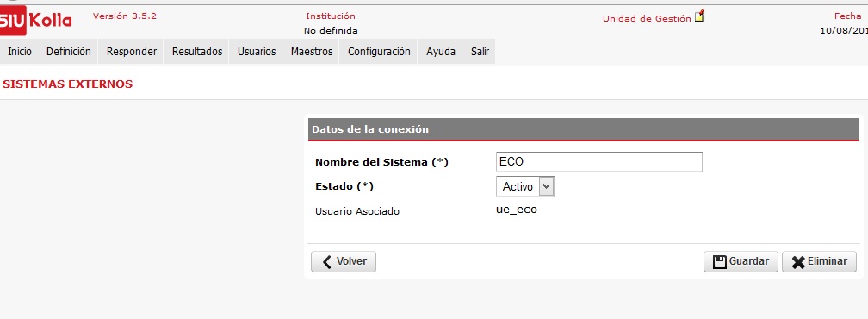Click the SIU Kolla logo
Image resolution: width=868 pixels, height=319 pixels.
[36, 22]
